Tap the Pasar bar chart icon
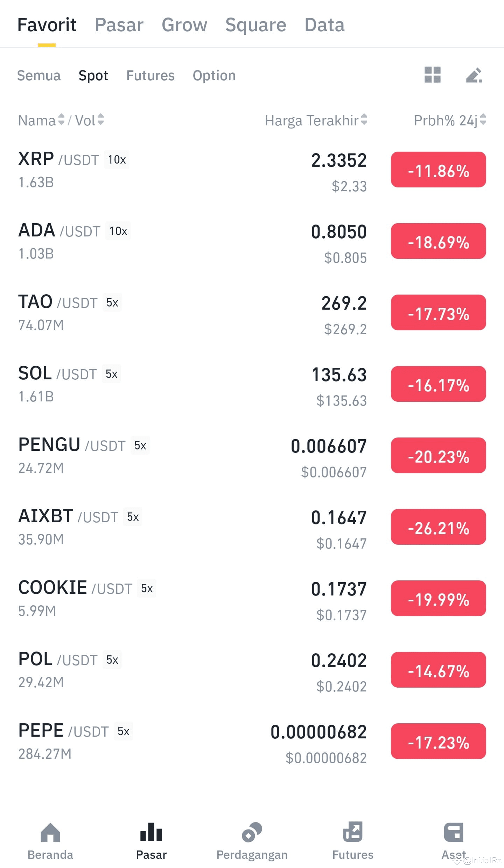The height and width of the screenshot is (868, 504). tap(151, 832)
